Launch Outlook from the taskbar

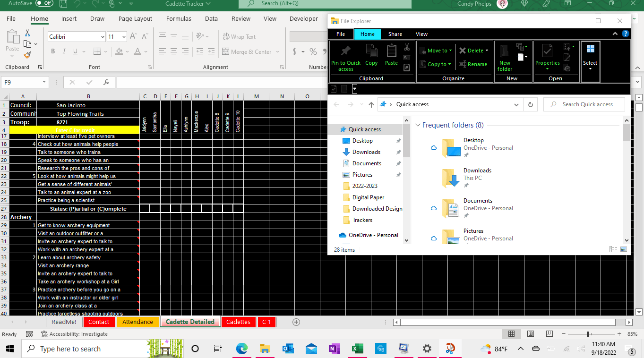click(x=288, y=349)
